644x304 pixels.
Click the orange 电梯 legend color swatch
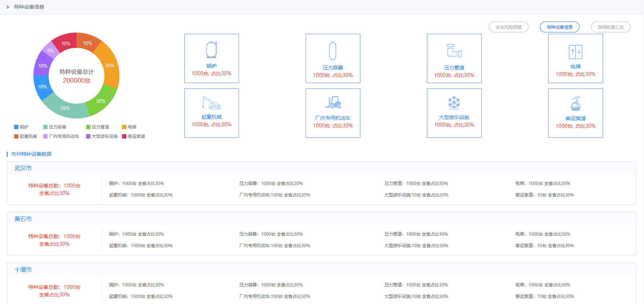[x=124, y=127]
